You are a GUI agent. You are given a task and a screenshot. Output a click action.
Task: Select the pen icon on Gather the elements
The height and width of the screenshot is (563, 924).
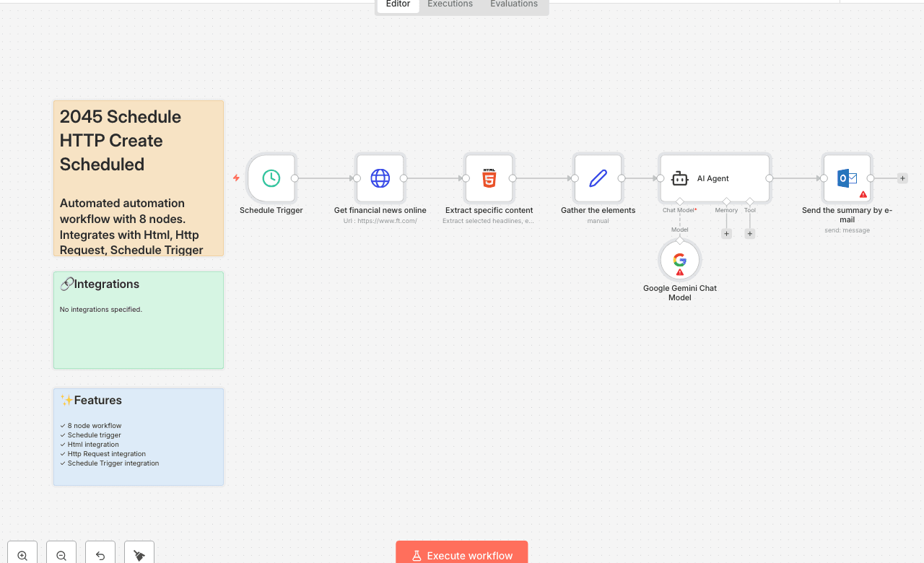[x=598, y=178]
